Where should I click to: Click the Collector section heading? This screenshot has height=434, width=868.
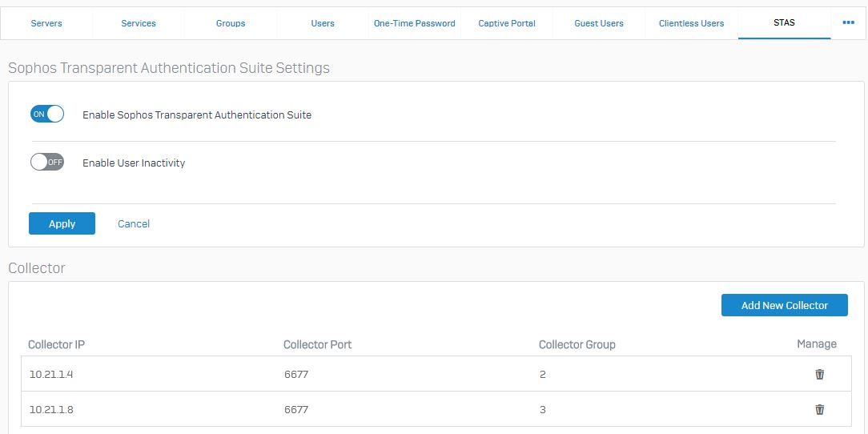tap(37, 268)
